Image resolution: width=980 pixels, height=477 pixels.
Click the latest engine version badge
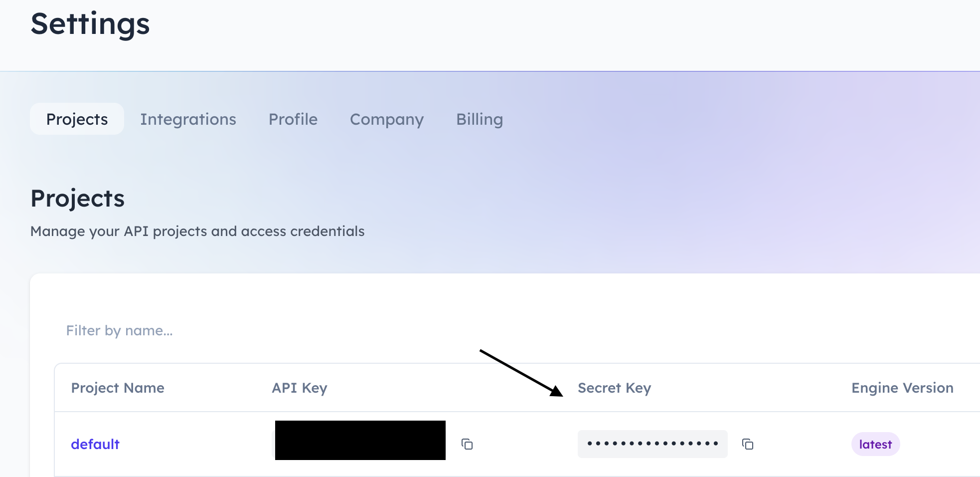875,444
